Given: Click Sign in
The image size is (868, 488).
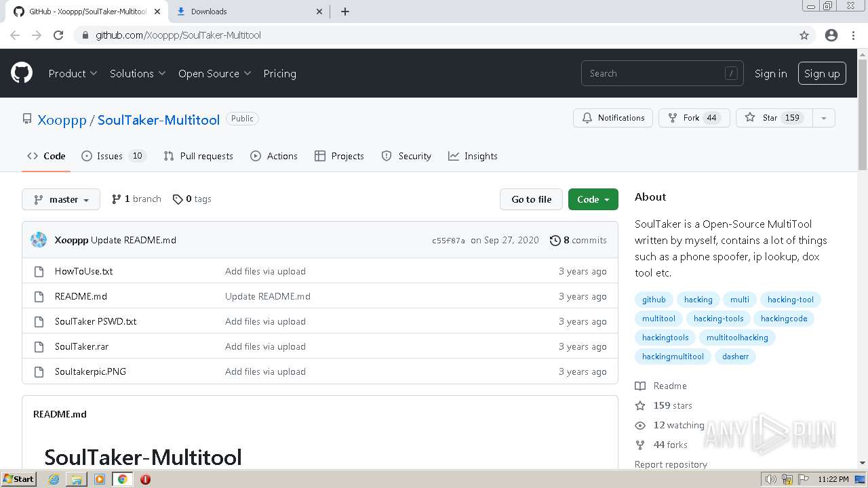Looking at the screenshot, I should 771,73.
